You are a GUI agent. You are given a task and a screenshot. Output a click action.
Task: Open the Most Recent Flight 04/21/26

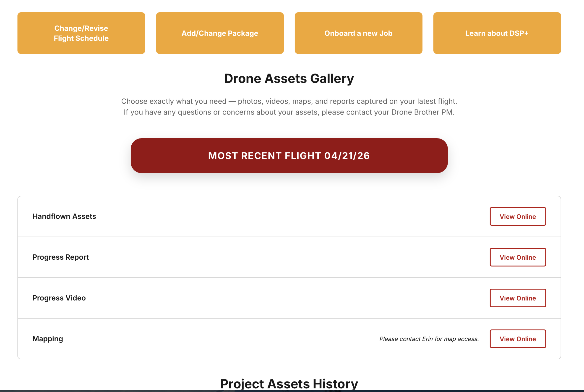point(289,156)
